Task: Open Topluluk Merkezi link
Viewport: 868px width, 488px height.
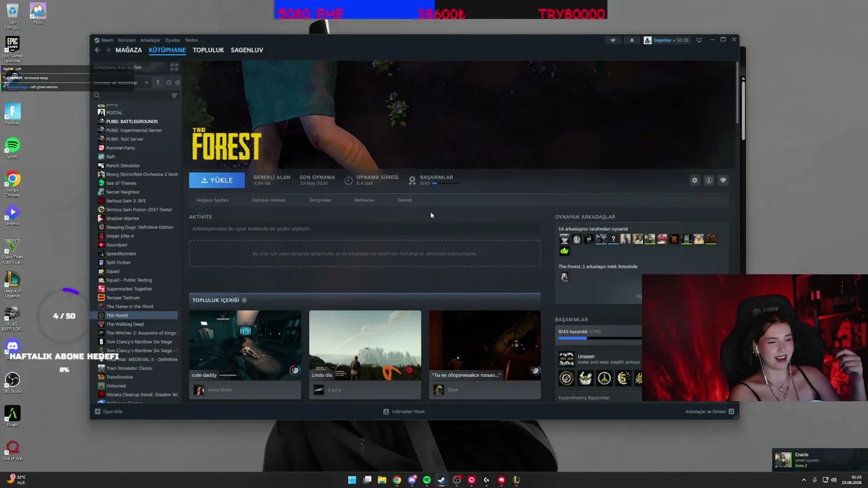Action: [269, 200]
